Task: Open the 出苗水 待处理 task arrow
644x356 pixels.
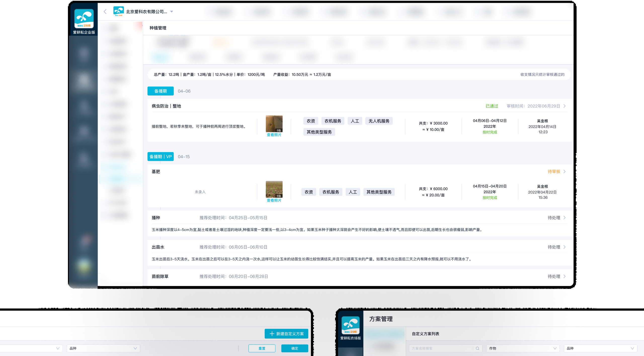Action: 565,247
